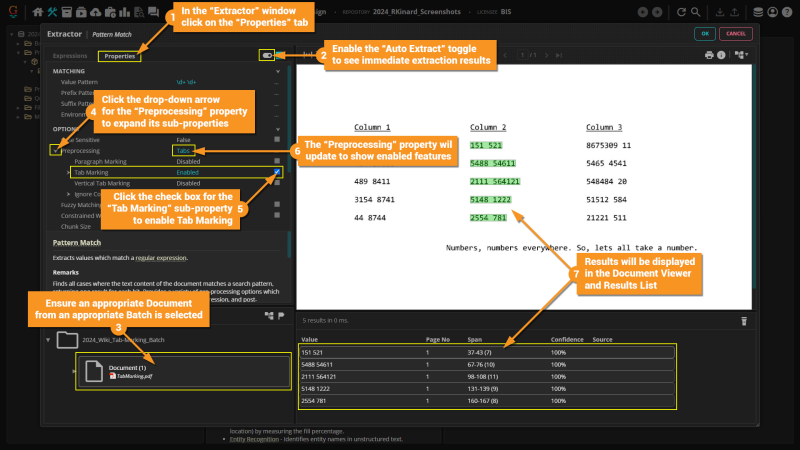Open the user account icon

point(773,12)
